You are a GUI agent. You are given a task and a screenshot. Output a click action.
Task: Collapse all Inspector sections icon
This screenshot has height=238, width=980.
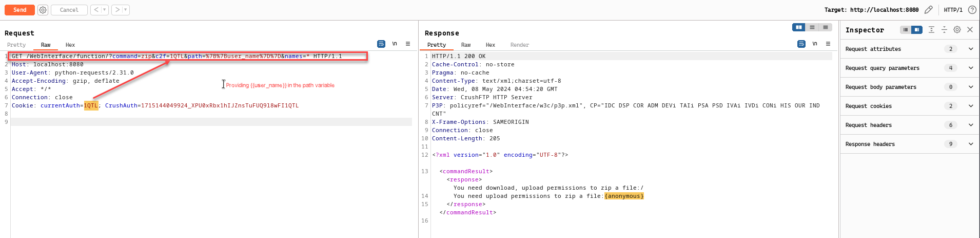point(944,30)
